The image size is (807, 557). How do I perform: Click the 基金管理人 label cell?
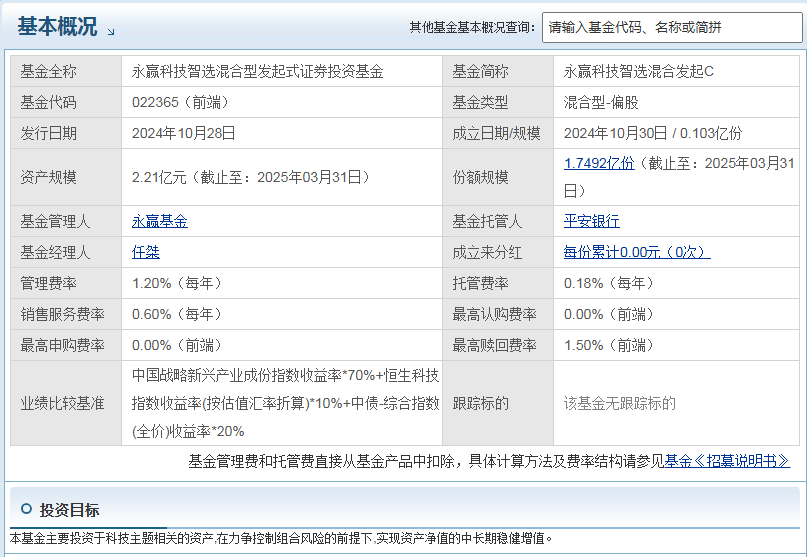[x=66, y=221]
